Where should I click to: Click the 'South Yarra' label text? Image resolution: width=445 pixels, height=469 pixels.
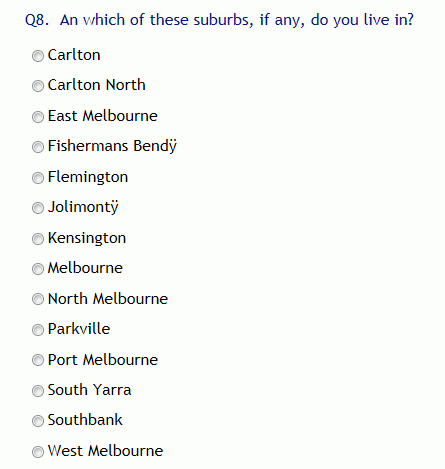click(89, 390)
